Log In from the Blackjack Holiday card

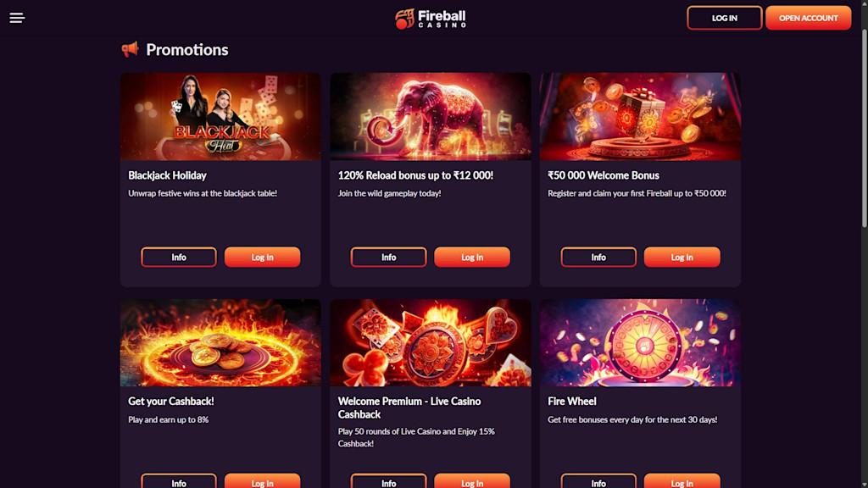(x=262, y=258)
